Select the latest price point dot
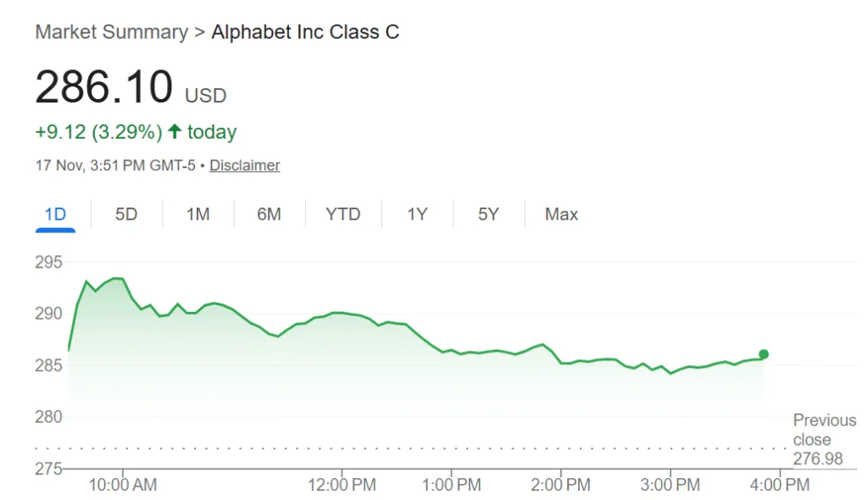Viewport: 868px width, 500px height. click(x=762, y=353)
